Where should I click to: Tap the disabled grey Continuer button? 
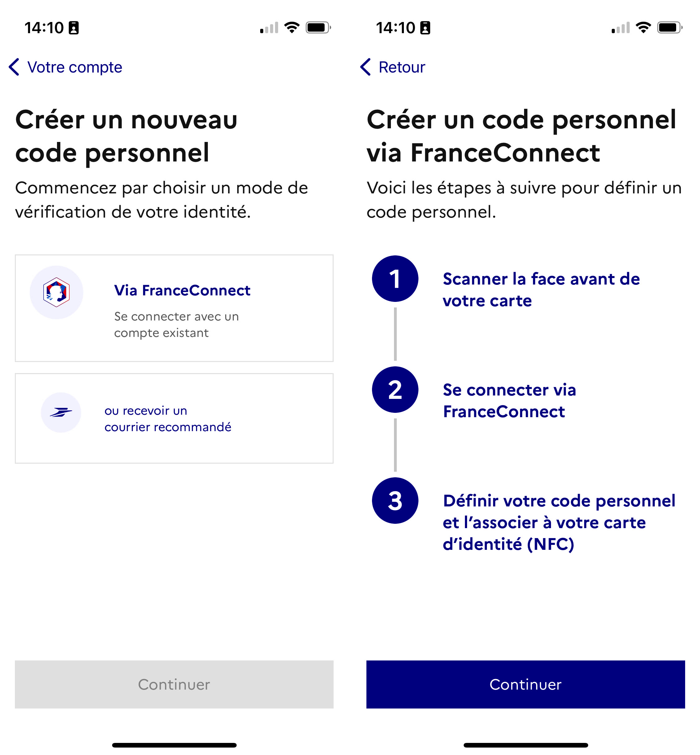tap(174, 685)
